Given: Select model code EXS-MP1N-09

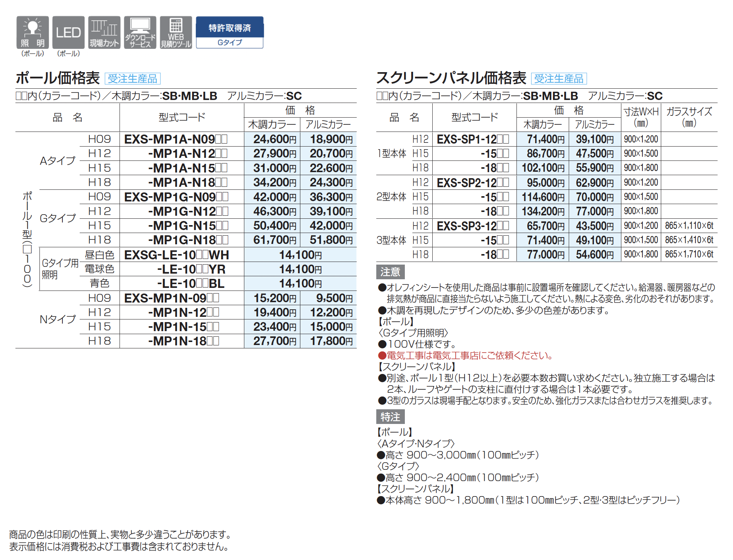Looking at the screenshot, I should coord(172,298).
